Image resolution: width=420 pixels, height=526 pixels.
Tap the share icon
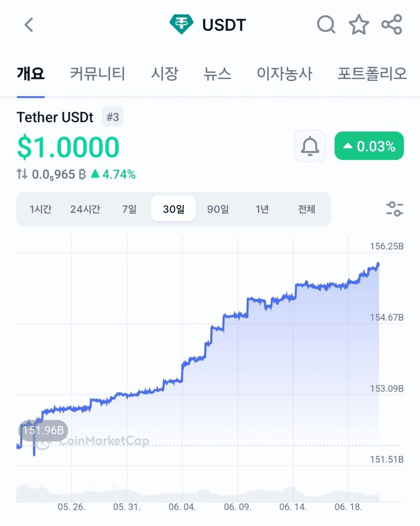392,25
